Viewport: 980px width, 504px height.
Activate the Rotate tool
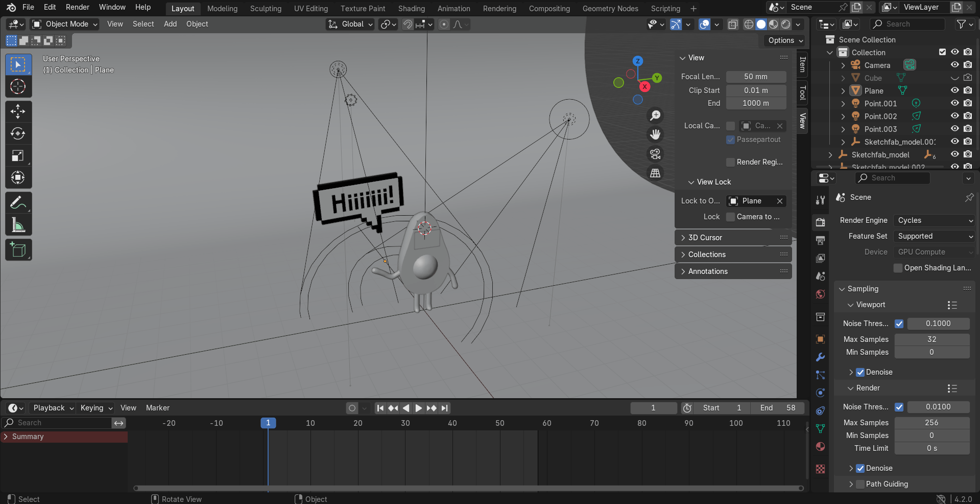click(18, 133)
